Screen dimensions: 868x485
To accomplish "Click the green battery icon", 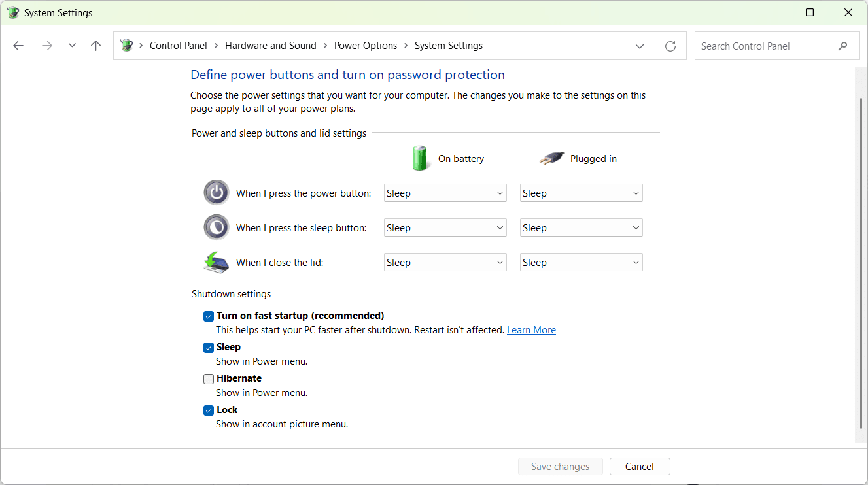I will pos(421,158).
